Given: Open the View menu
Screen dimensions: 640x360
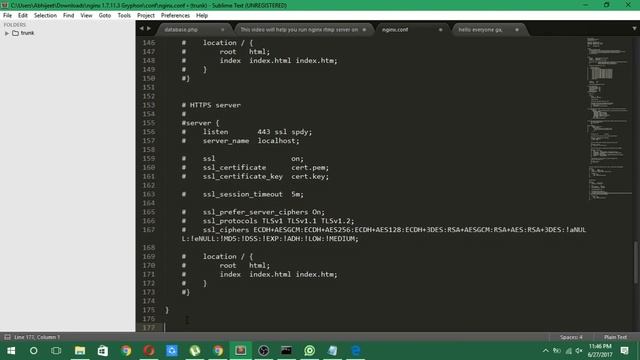Looking at the screenshot, I should click(86, 16).
